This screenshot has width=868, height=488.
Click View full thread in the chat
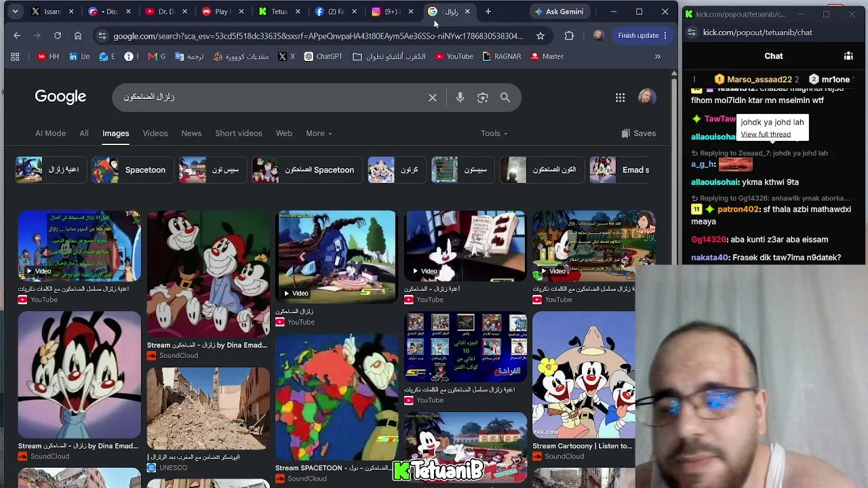click(x=766, y=134)
